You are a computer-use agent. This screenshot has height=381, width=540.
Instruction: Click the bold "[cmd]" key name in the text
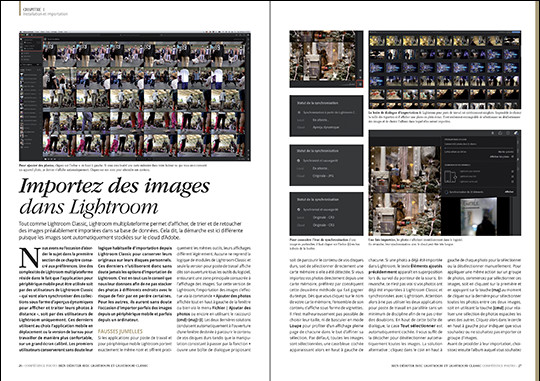(x=498, y=308)
